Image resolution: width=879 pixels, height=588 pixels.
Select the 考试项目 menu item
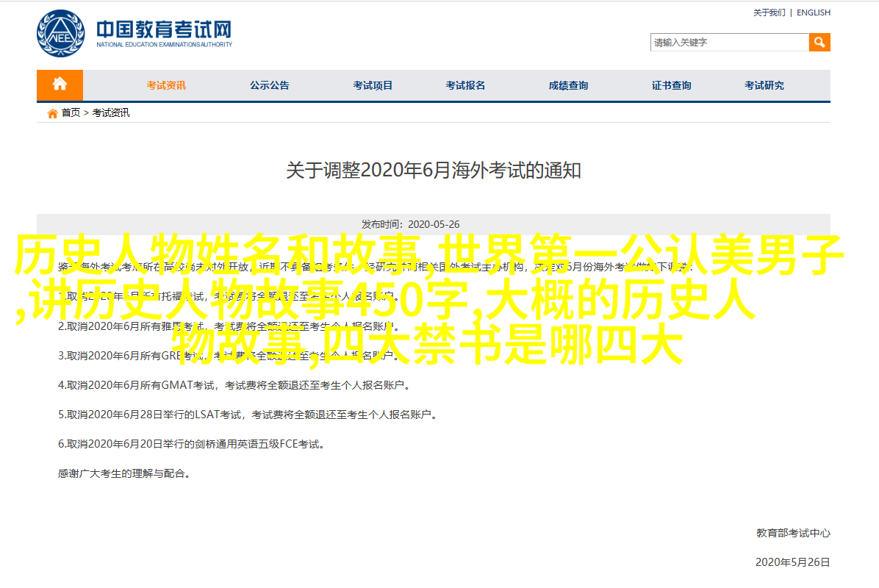(x=373, y=85)
